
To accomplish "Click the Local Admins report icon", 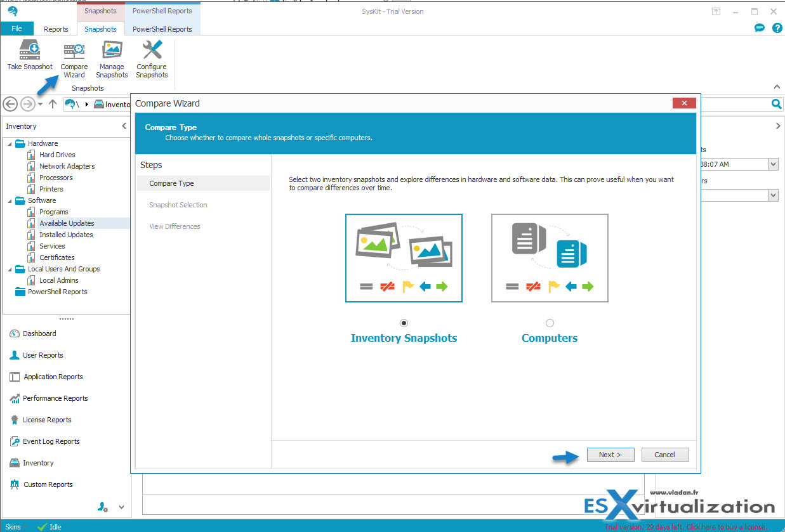I will coord(31,280).
